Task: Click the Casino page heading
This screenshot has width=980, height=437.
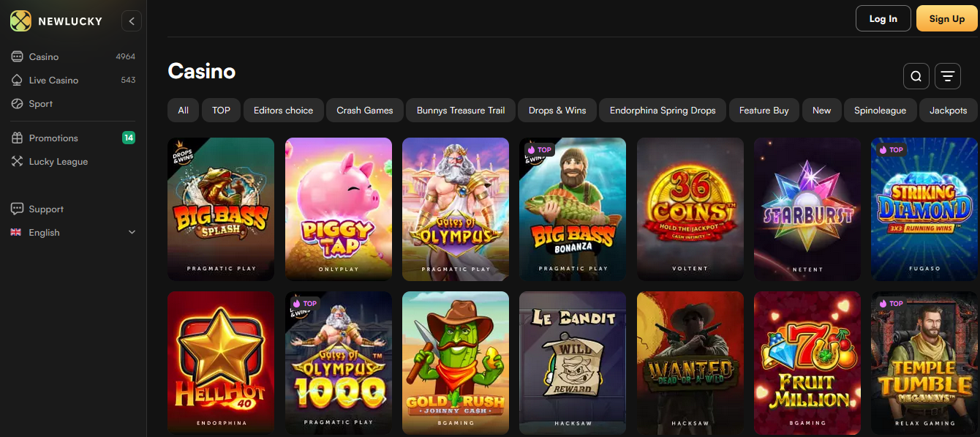Action: [202, 71]
